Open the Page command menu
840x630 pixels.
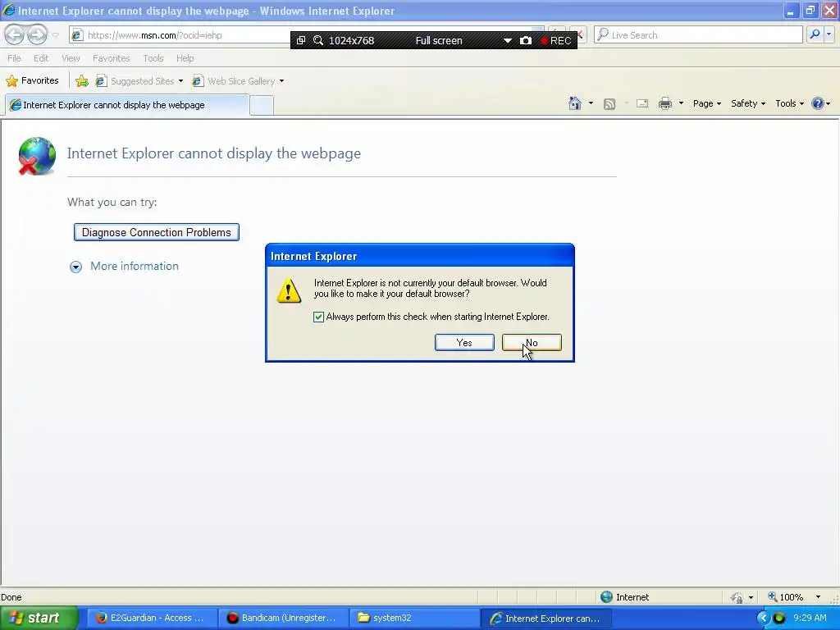[706, 103]
